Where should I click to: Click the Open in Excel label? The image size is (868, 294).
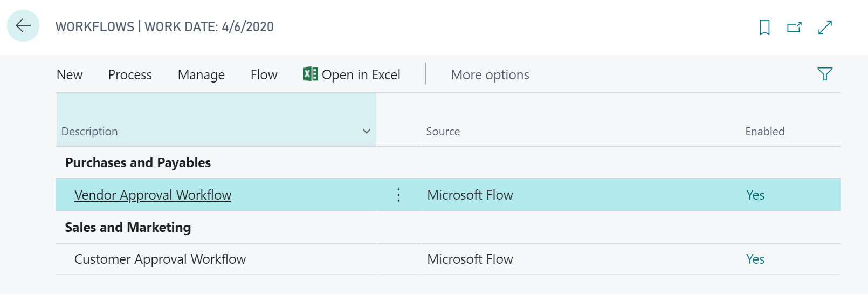pyautogui.click(x=361, y=74)
